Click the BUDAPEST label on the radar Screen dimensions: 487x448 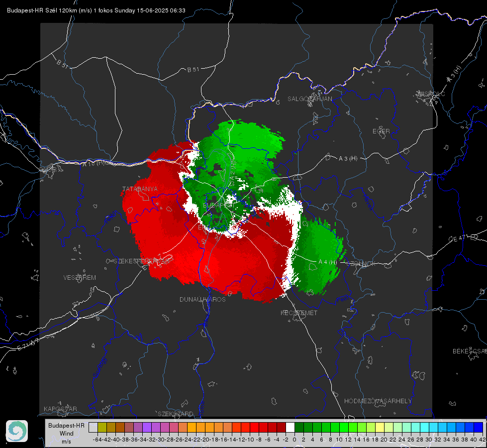tap(219, 205)
